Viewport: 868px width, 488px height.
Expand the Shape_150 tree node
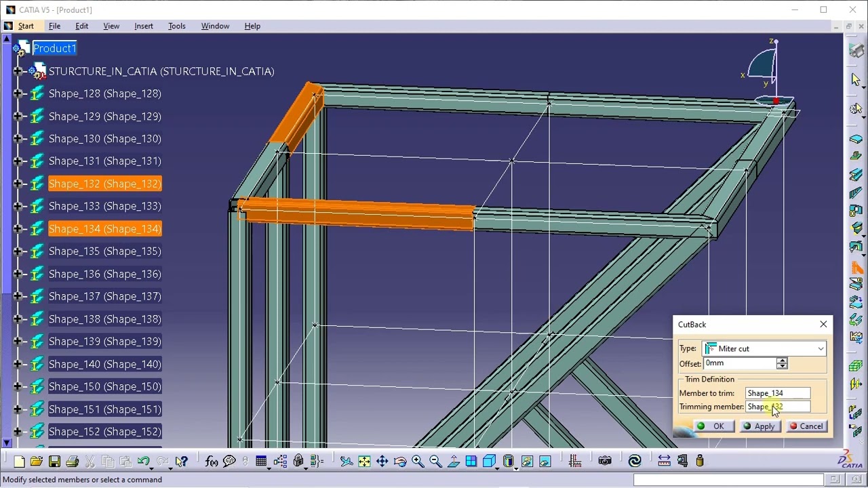point(18,386)
